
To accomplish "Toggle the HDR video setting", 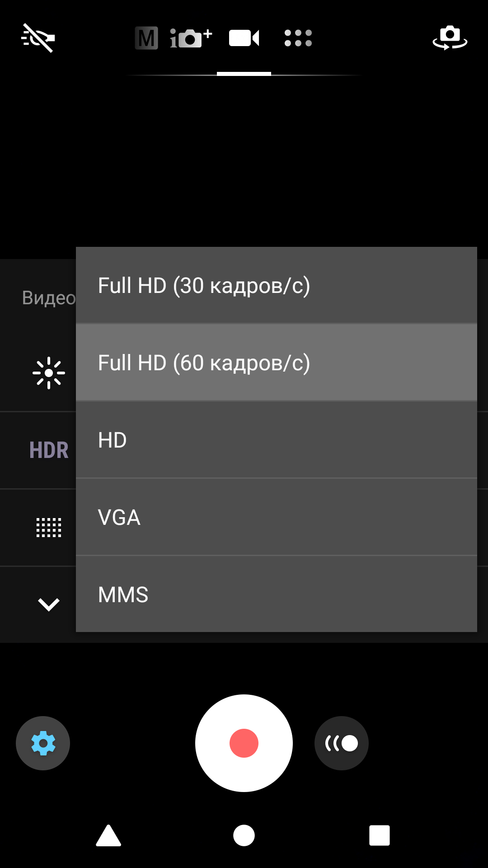I will click(x=49, y=450).
